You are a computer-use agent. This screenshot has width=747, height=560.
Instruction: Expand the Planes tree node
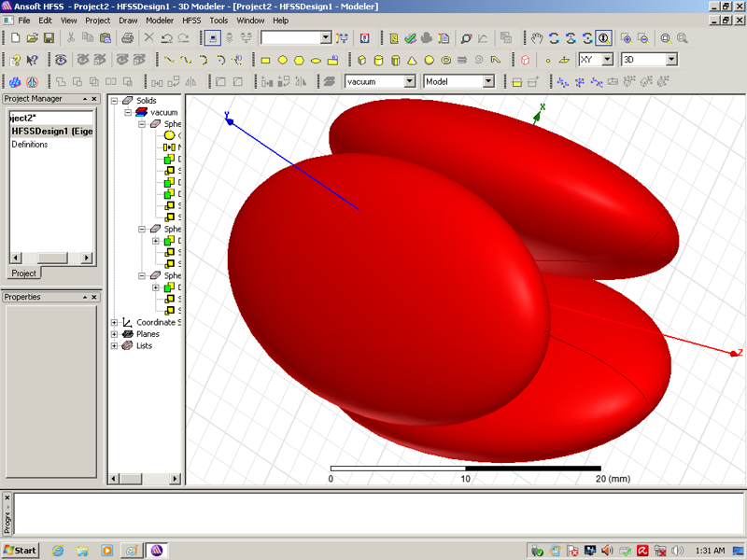(x=114, y=334)
